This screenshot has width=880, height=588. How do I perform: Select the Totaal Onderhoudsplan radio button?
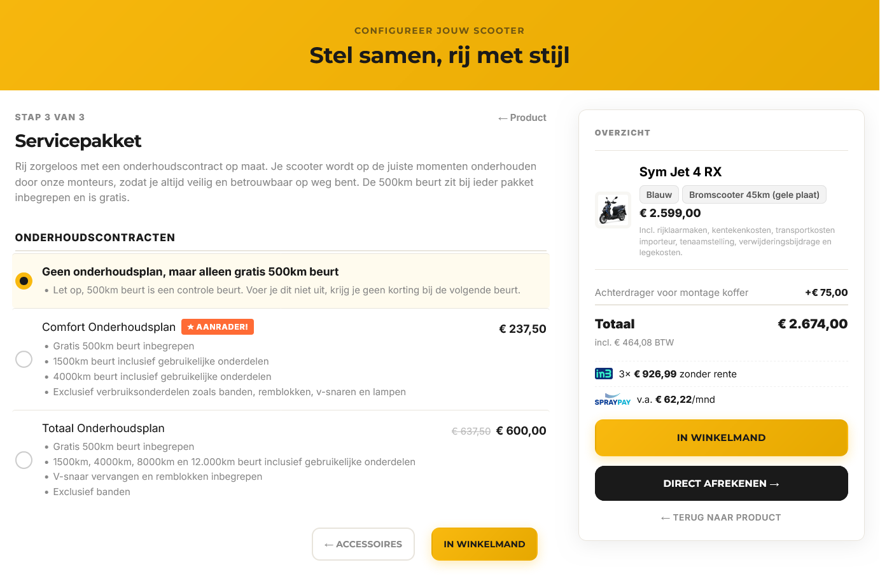(24, 459)
